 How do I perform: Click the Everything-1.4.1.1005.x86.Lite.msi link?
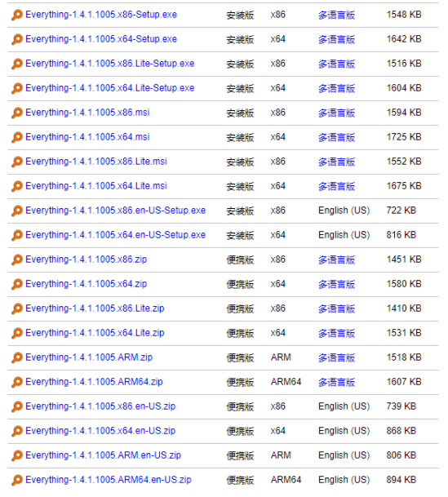coord(96,162)
